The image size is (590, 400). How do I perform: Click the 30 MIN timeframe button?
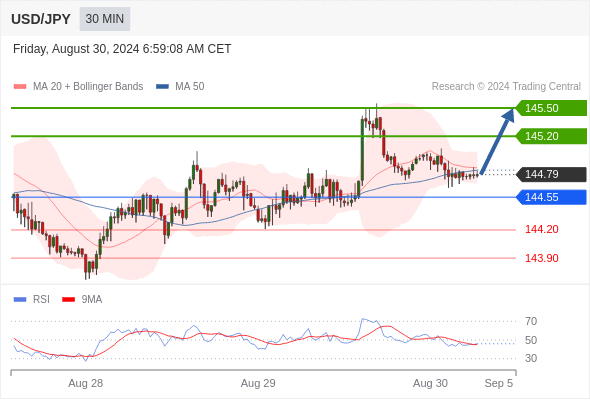(x=105, y=19)
